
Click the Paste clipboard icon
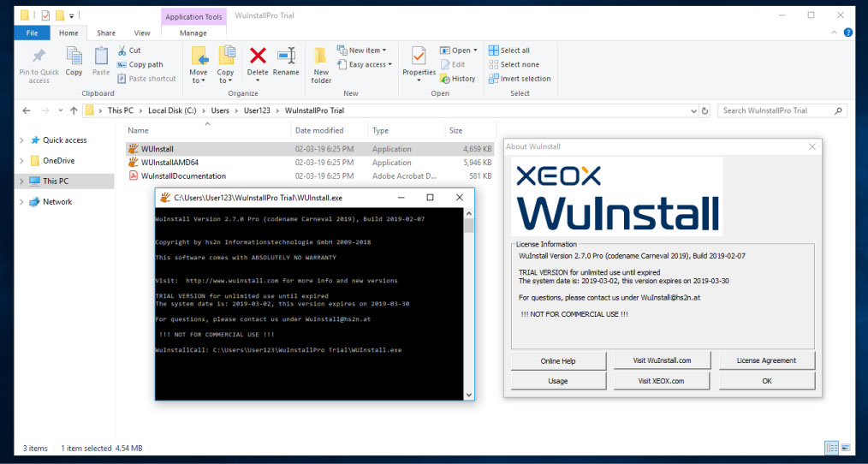pos(101,56)
